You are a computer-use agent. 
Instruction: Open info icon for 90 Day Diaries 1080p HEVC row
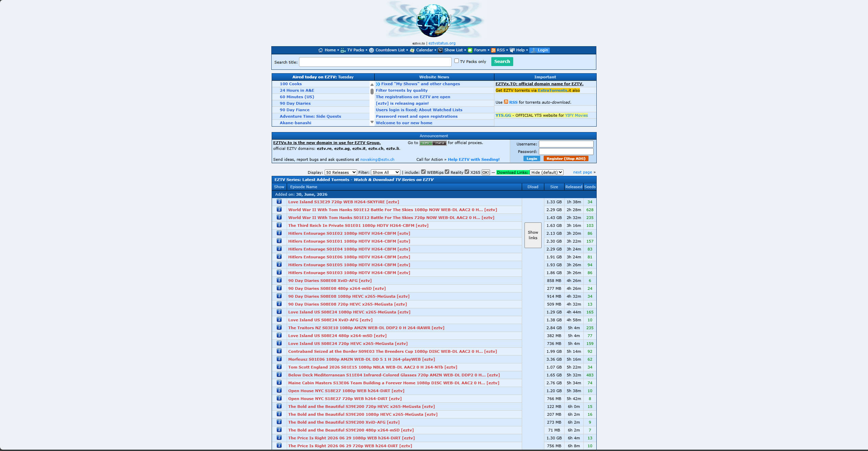[279, 296]
